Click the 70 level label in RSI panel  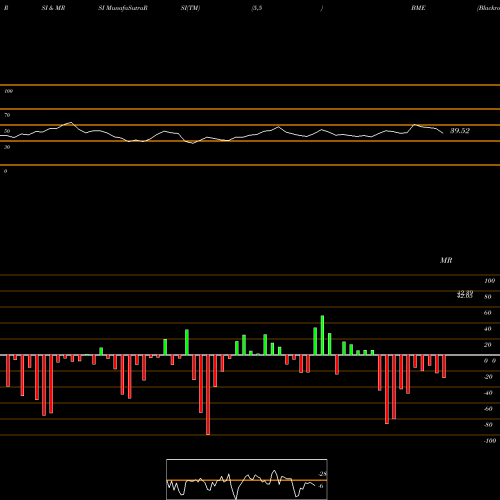pos(7,115)
